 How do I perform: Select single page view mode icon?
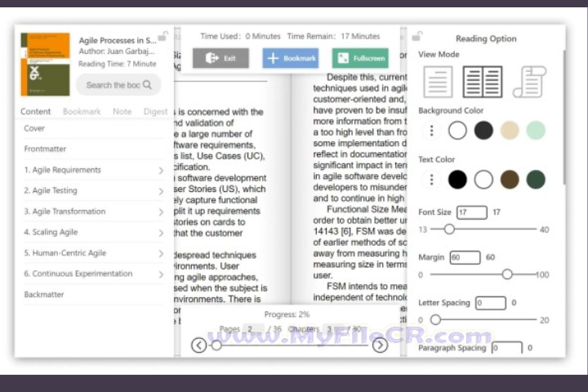click(x=438, y=82)
